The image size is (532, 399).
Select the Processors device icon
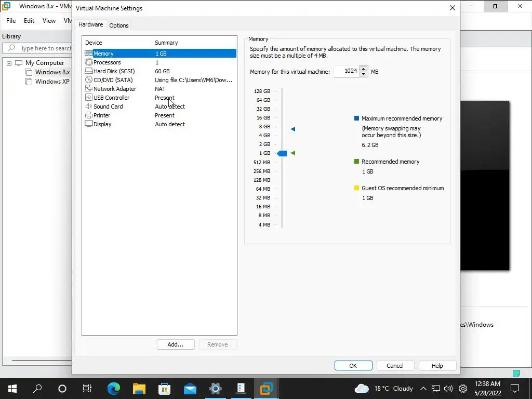tap(88, 62)
